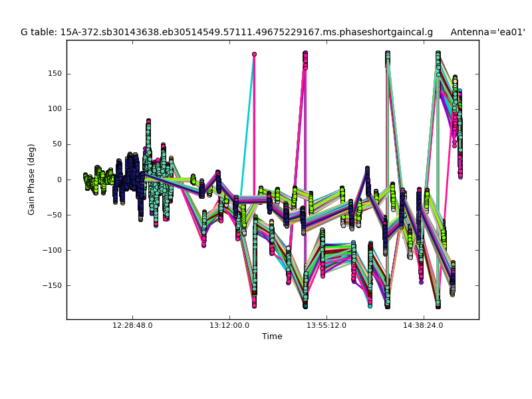This screenshot has height=399, width=532.
Task: Click the 'Time' x-axis label
Action: coord(272,336)
